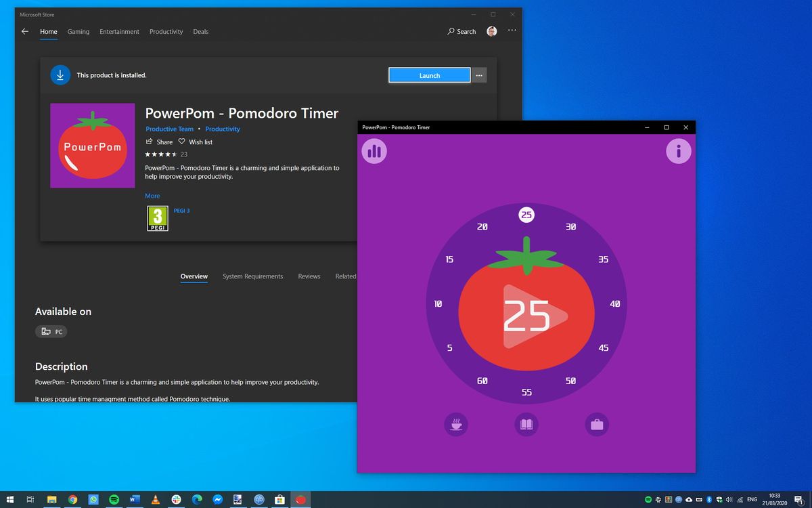Open Search in the Microsoft Store
Viewport: 812px width, 508px height.
tap(461, 31)
